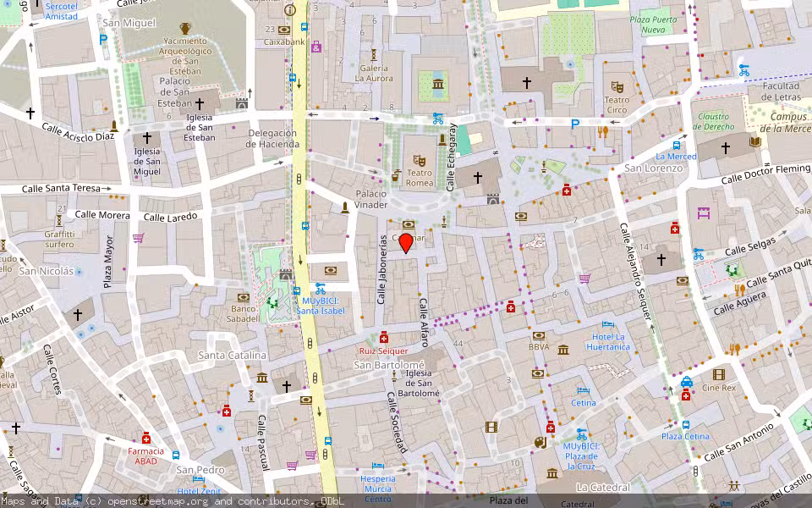Select the Caixabank bank icon
Viewport: 812px width, 508px height.
pos(283,30)
